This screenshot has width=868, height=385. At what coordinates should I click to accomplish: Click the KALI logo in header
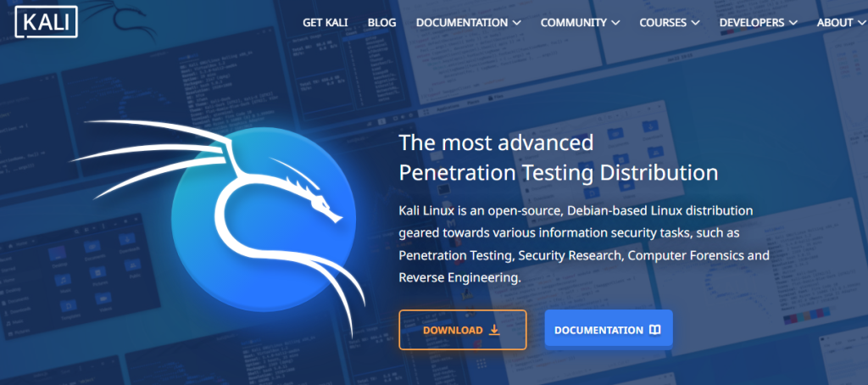pyautogui.click(x=46, y=22)
